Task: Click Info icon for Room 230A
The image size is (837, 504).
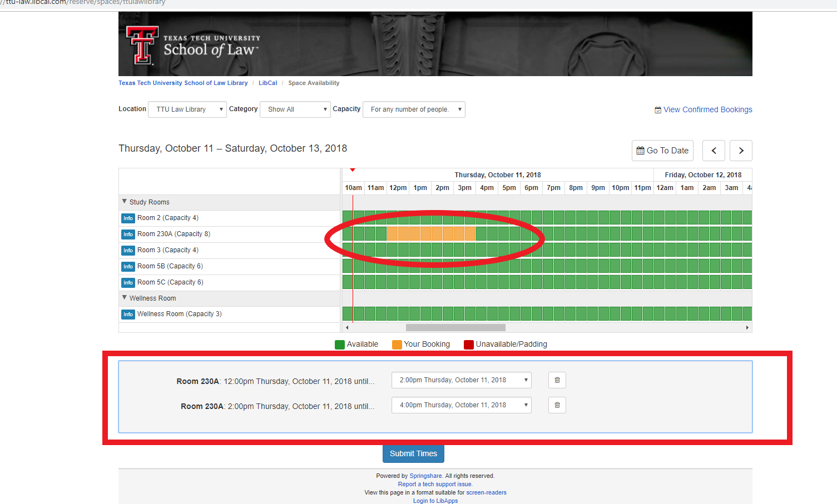Action: pos(128,234)
